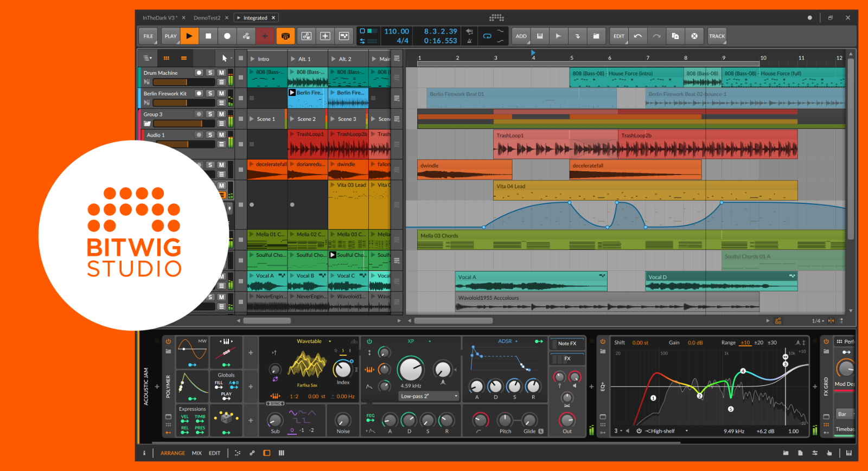Screen dimensions: 868x471
Task: Arm record on Group 3 track
Action: coord(199,114)
